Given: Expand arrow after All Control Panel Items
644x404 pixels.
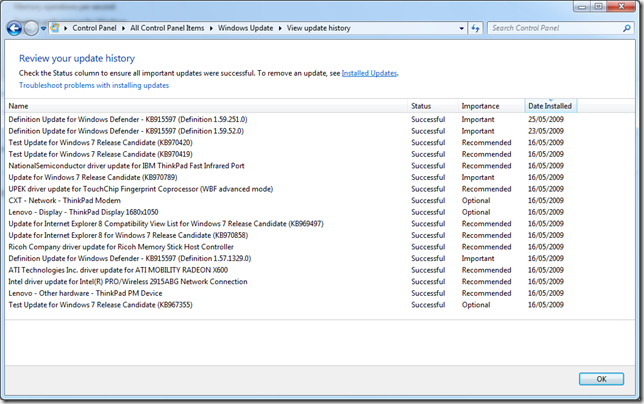Looking at the screenshot, I should click(x=211, y=28).
